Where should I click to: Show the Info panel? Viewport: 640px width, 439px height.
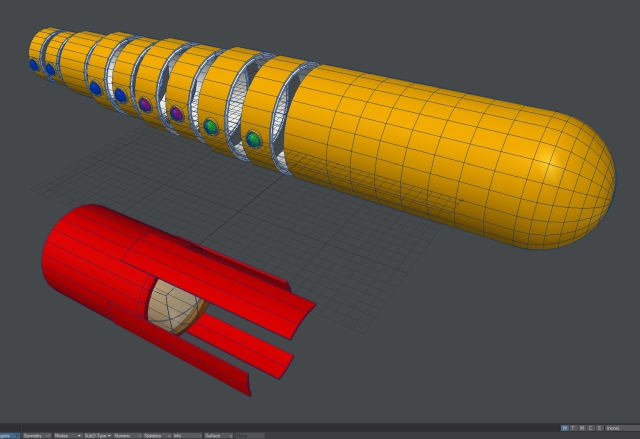182,435
